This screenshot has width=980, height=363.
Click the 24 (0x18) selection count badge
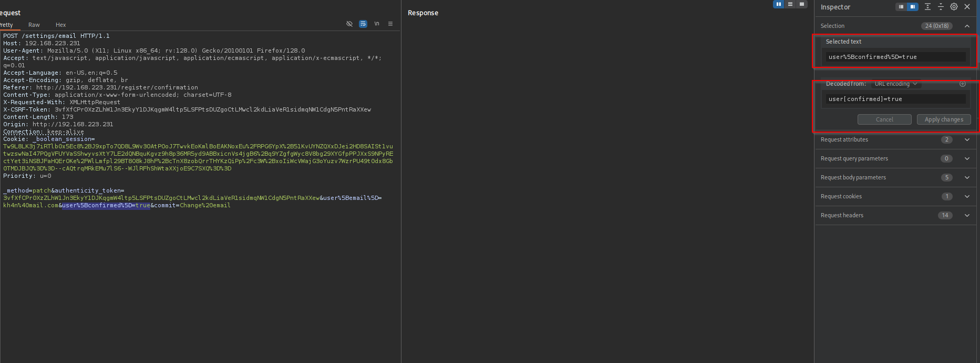pos(937,26)
